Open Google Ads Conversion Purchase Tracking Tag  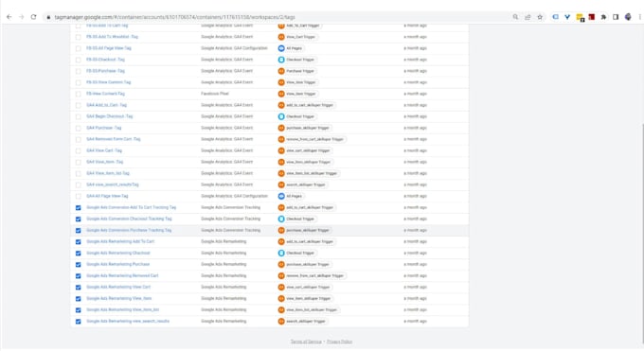[129, 230]
